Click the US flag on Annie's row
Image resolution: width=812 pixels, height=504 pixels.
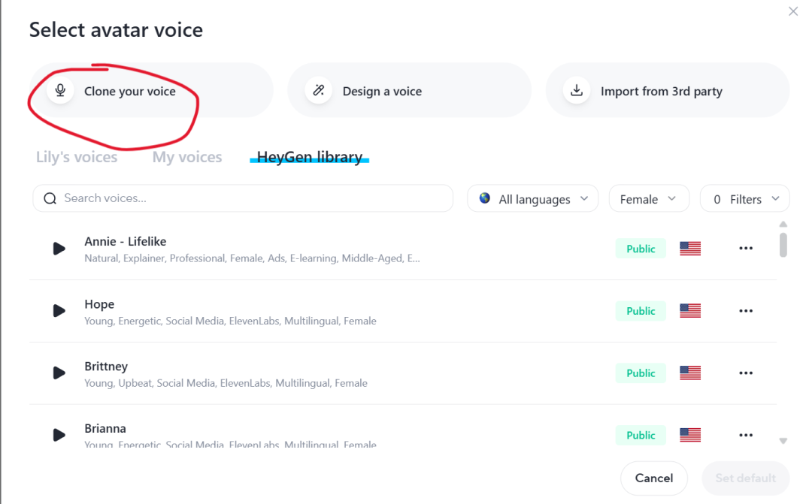(x=690, y=249)
